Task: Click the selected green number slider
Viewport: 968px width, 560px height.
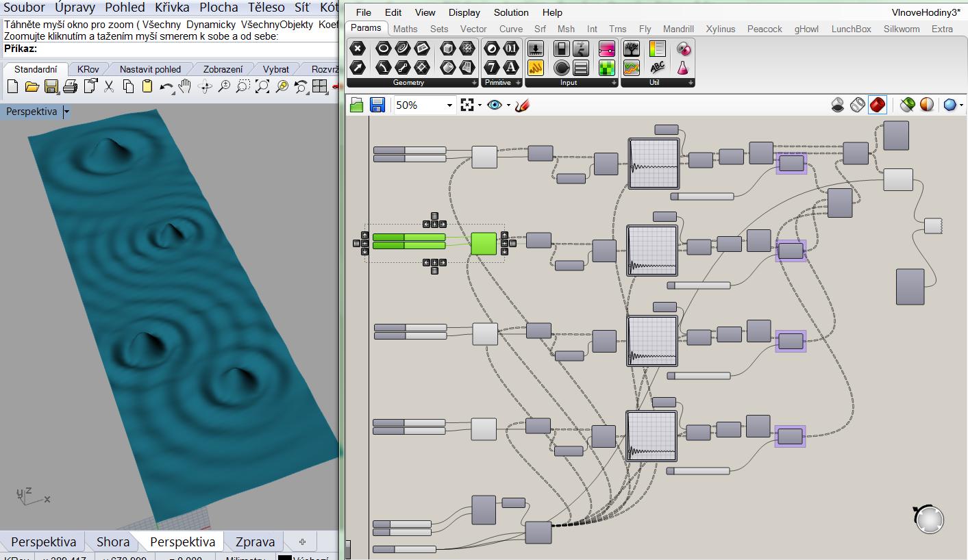Action: [409, 238]
